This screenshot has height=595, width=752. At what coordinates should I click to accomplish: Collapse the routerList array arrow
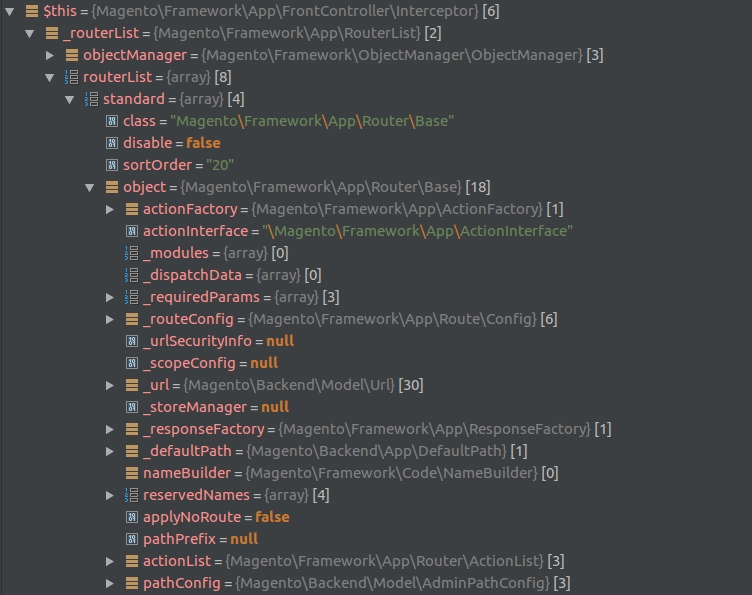click(x=50, y=78)
